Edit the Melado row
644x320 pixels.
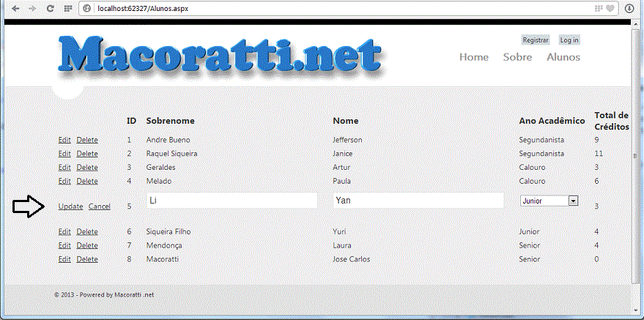(64, 181)
